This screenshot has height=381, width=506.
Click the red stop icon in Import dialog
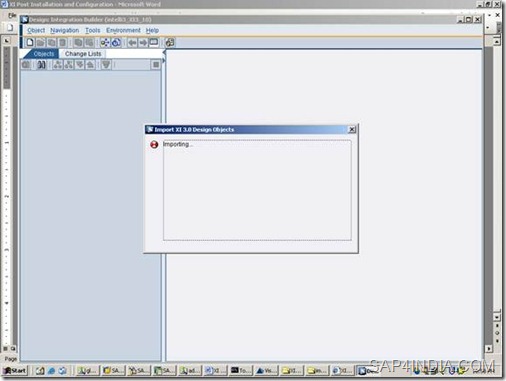(x=154, y=144)
